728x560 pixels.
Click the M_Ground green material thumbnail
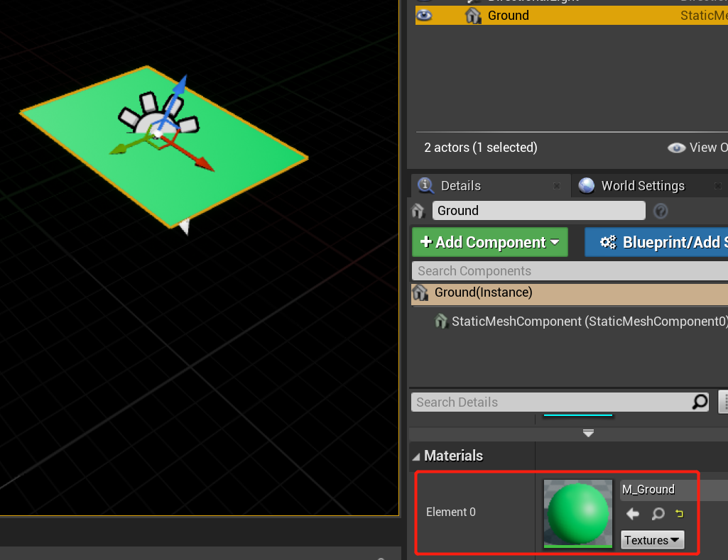coord(578,514)
